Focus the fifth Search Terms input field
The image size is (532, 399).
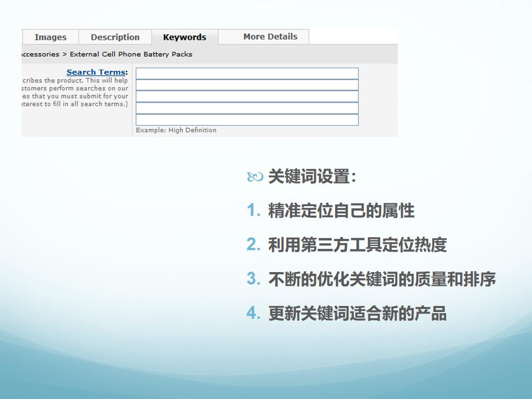click(x=247, y=120)
